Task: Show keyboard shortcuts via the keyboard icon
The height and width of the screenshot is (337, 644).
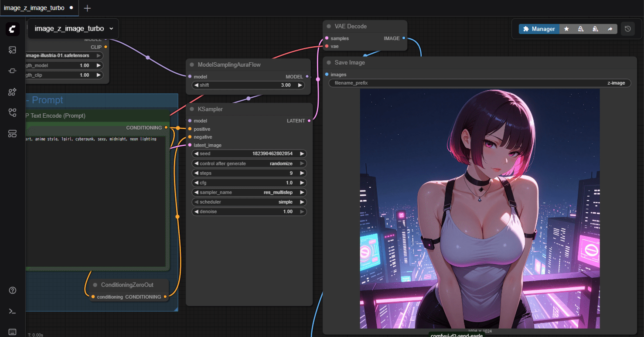Action: [12, 332]
